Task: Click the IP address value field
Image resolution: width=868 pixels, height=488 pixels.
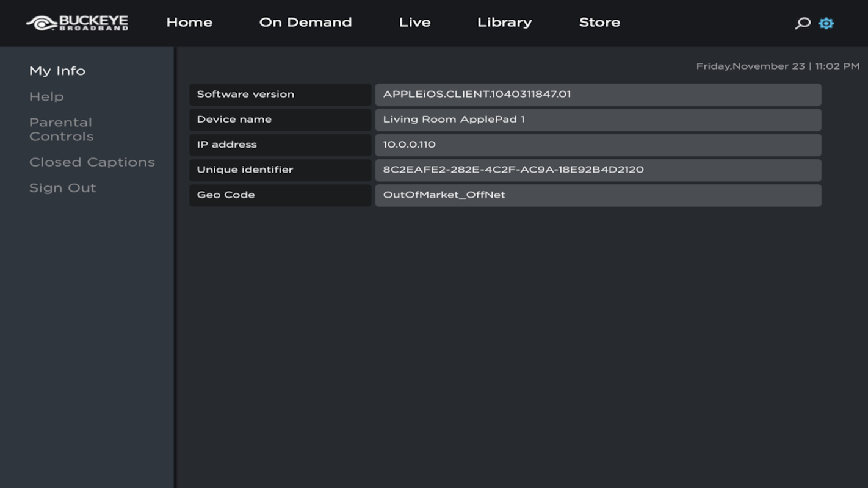Action: point(598,145)
